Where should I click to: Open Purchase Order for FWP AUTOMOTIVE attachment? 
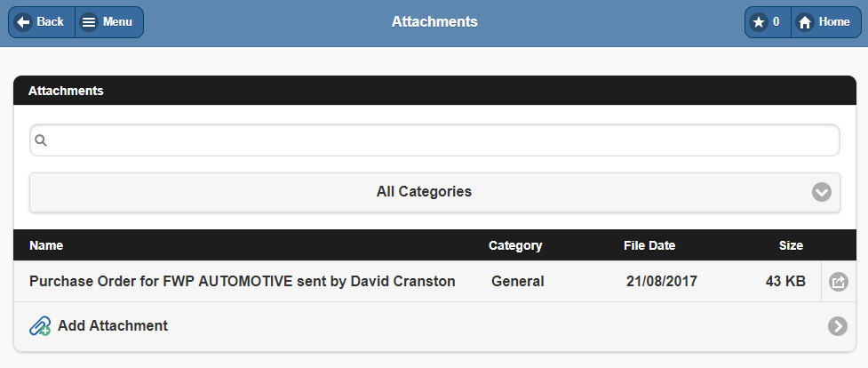pos(242,282)
